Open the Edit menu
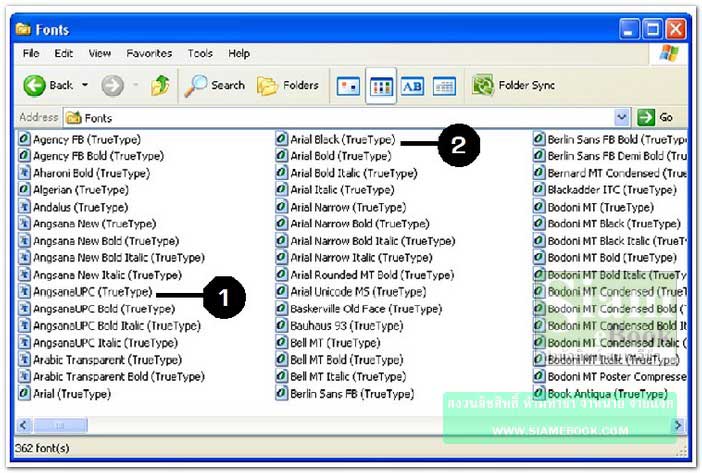The width and height of the screenshot is (702, 473). 64,54
